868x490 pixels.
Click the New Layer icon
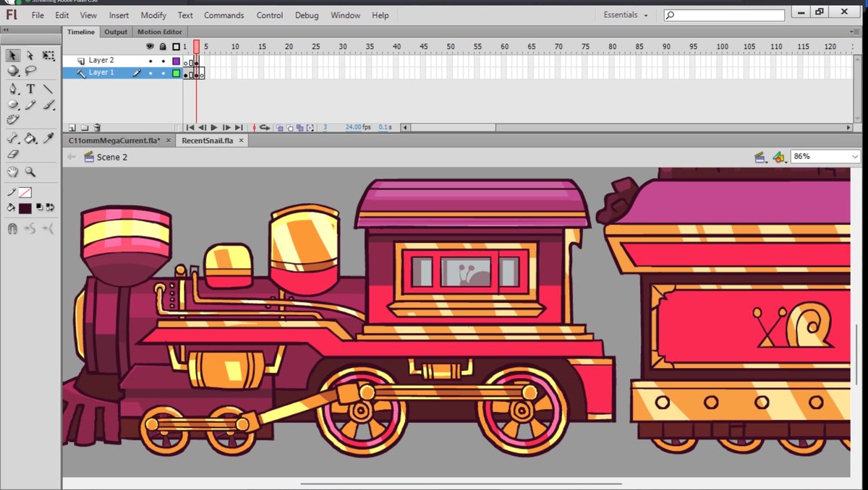tap(72, 127)
